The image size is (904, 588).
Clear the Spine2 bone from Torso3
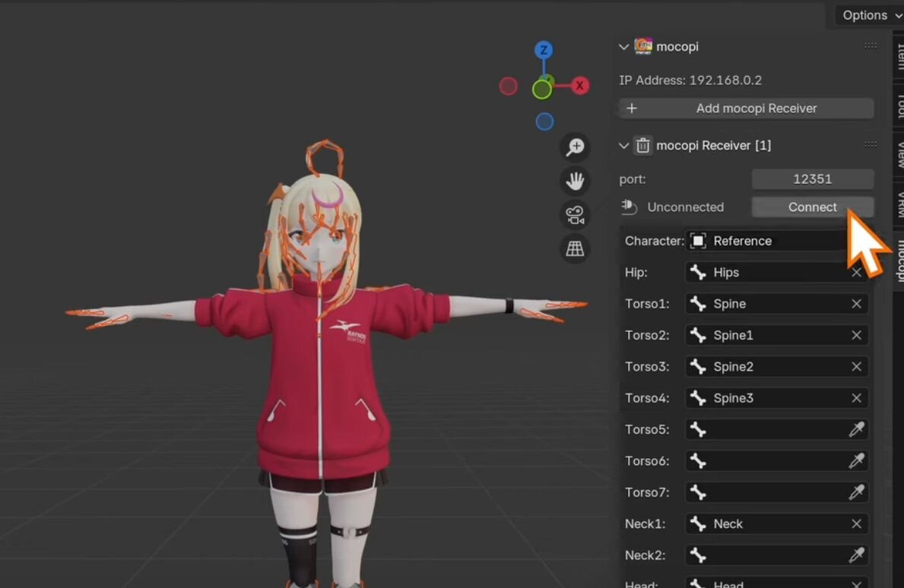click(x=856, y=367)
